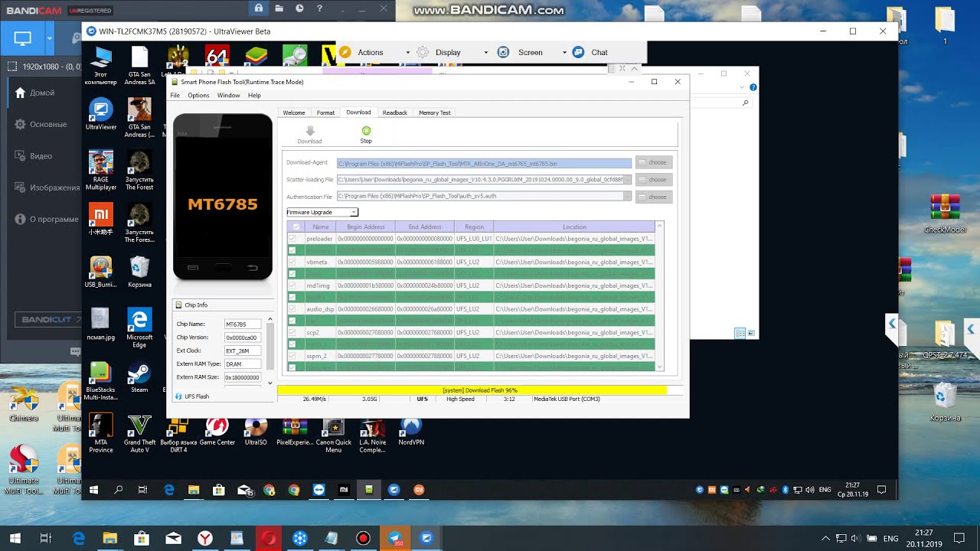Toggle the sspm_2 row checkbox
Viewport: 980px width, 551px height.
(292, 356)
